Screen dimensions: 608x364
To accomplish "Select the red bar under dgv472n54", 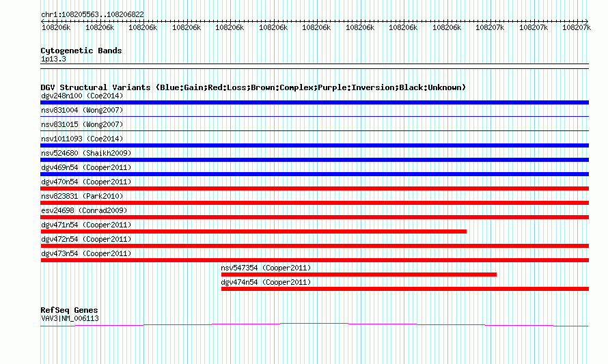I will click(314, 246).
